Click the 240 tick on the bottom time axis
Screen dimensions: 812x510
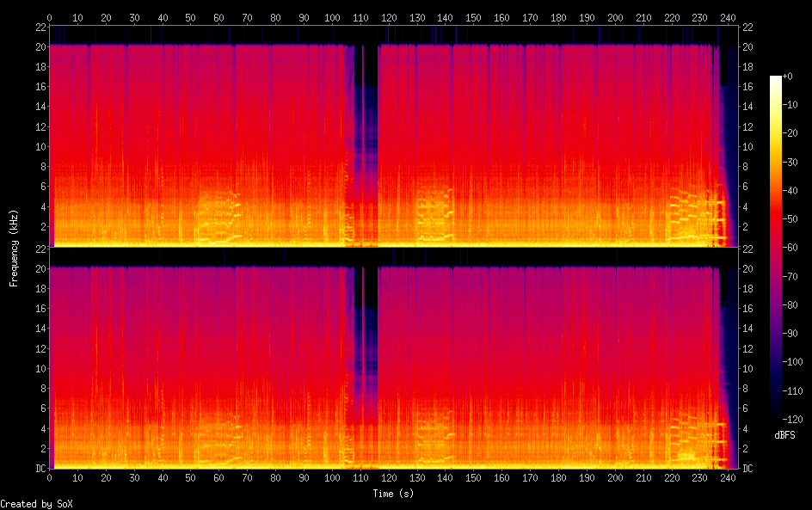click(728, 478)
